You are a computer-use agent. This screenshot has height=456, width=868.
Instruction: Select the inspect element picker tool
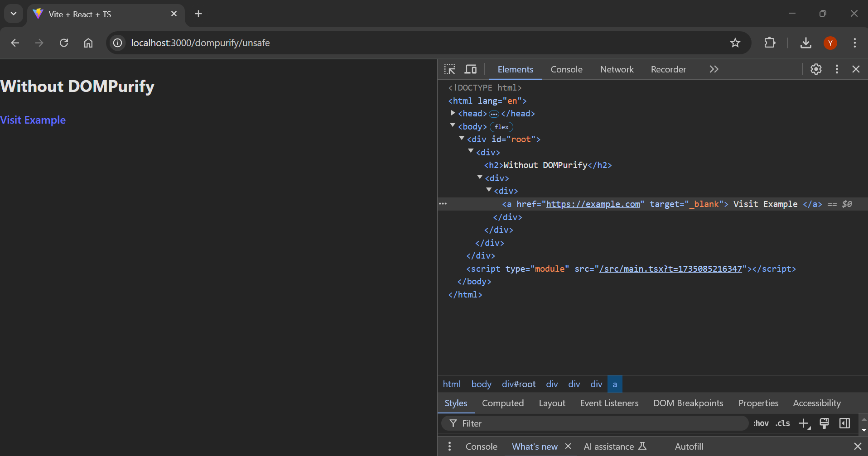449,69
